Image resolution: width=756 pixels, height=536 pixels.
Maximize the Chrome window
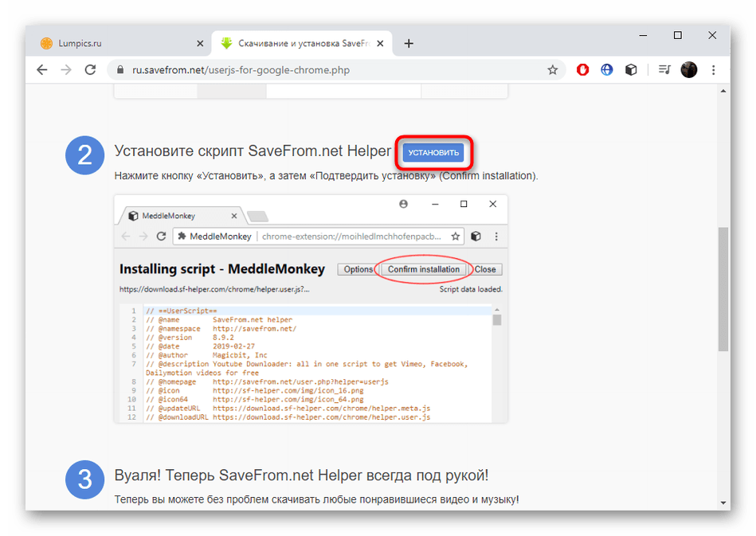click(x=677, y=35)
